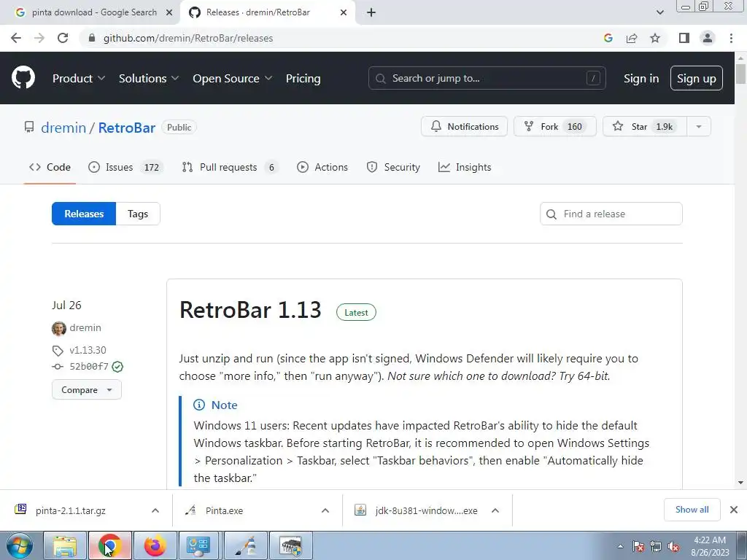
Task: Open the star lists dropdown arrow
Action: click(699, 126)
